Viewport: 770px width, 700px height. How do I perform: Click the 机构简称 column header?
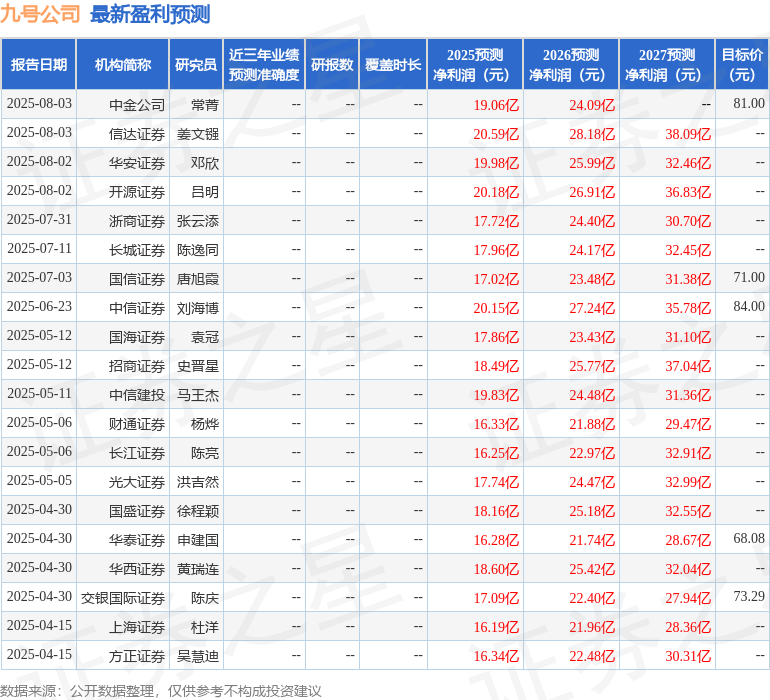[x=123, y=65]
